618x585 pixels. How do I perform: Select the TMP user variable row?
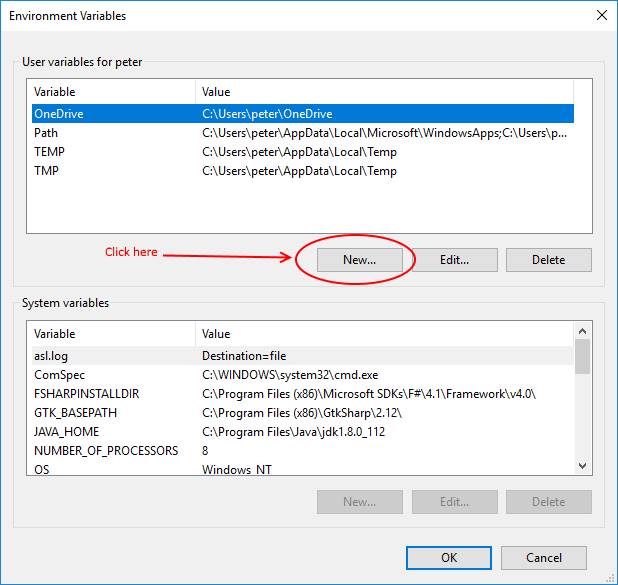(x=47, y=171)
